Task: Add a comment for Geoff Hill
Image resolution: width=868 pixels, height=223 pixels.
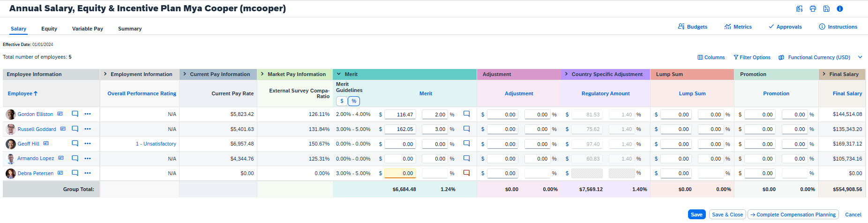Action: point(75,144)
